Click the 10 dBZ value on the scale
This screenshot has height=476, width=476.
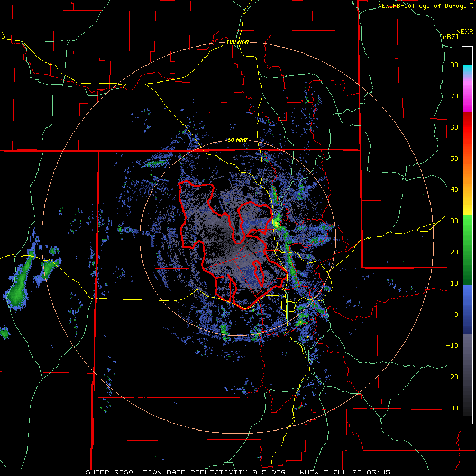(x=454, y=283)
